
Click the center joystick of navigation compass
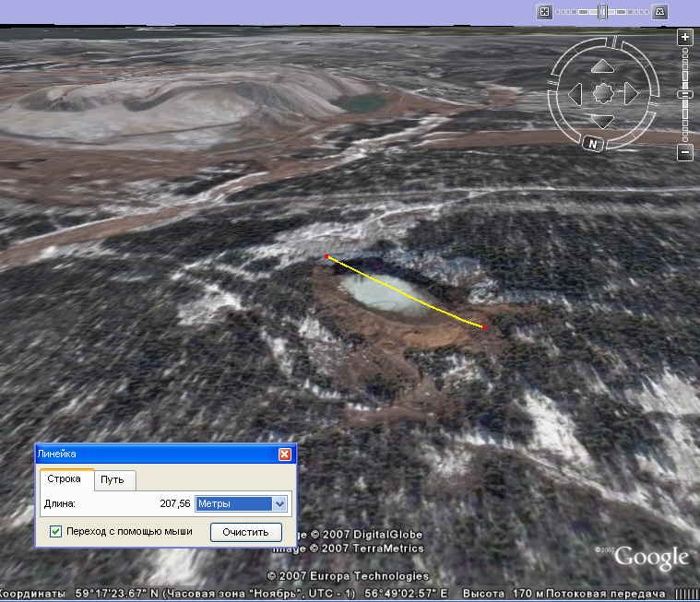pyautogui.click(x=603, y=94)
